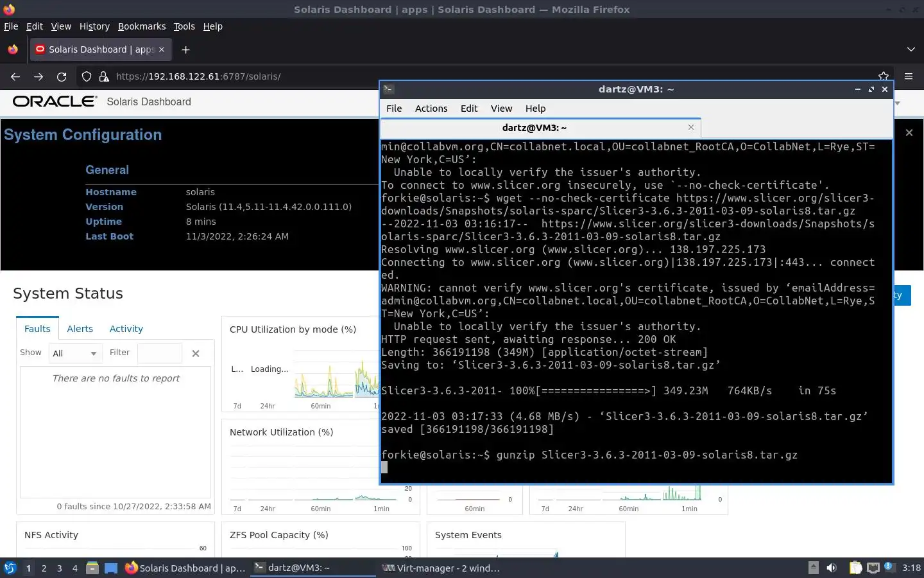Viewport: 924px width, 578px height.
Task: Open the clipboard manager tray icon
Action: click(x=855, y=568)
